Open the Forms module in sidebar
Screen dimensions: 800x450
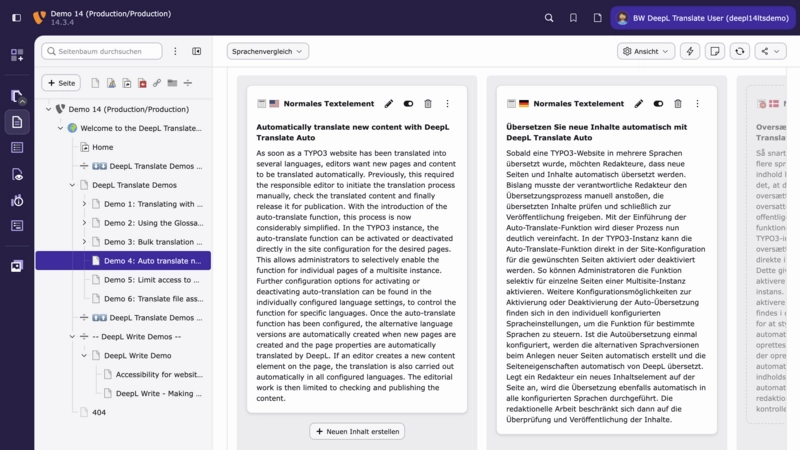click(x=17, y=226)
